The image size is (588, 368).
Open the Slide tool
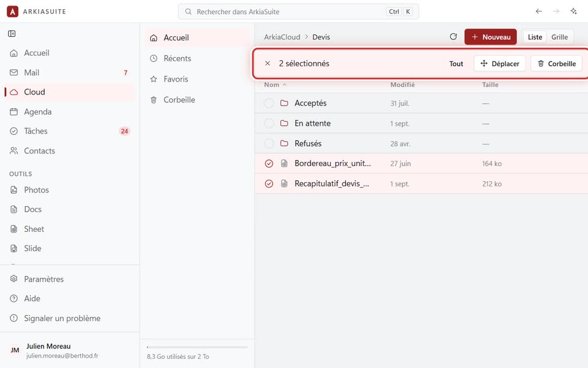coord(70,248)
